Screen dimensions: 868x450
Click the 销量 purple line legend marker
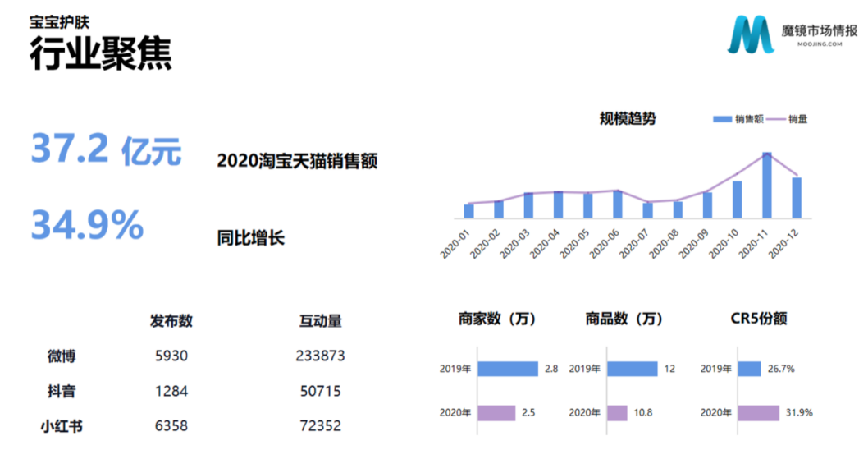tap(776, 119)
